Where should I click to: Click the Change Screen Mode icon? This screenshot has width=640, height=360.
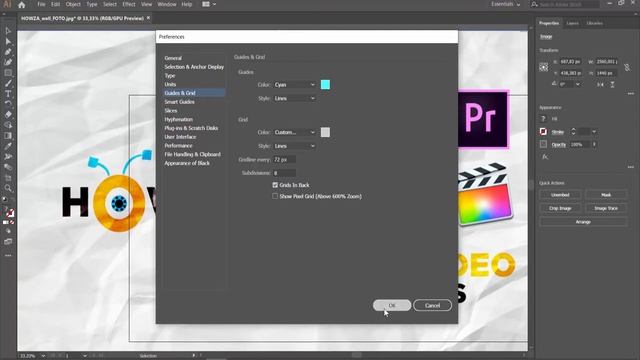click(8, 242)
